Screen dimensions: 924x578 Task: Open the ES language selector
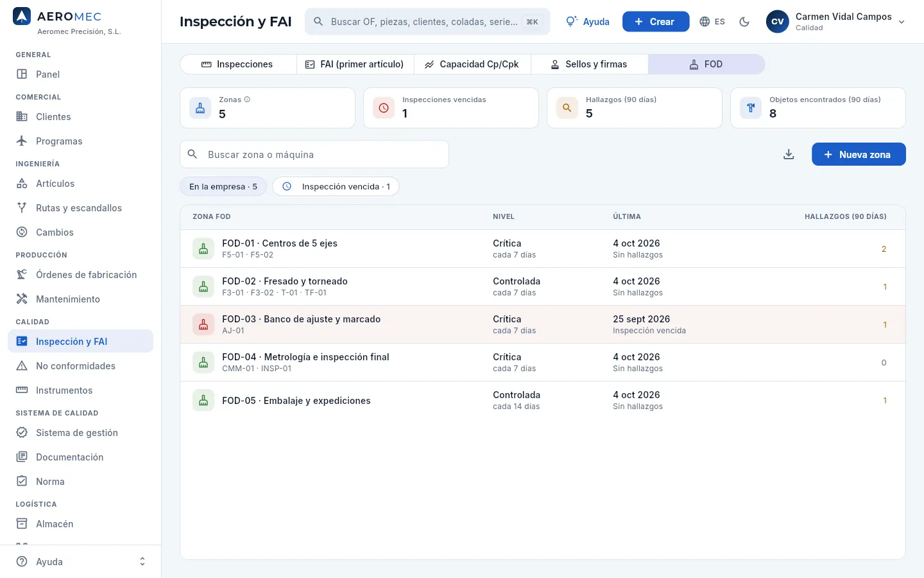[x=712, y=22]
